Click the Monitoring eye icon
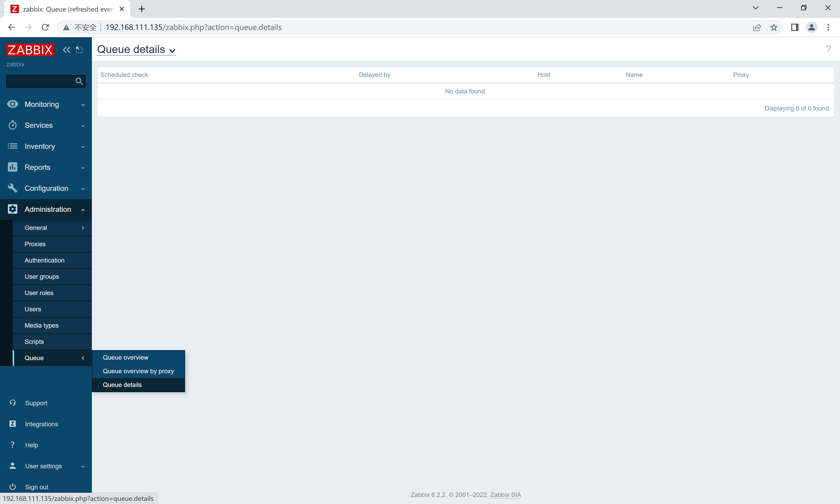This screenshot has width=840, height=504. [13, 104]
